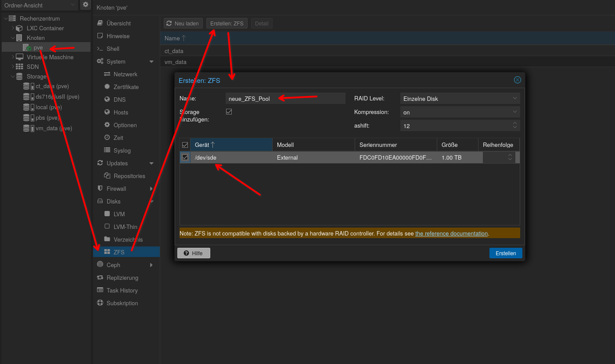Click the Firewall shield icon
This screenshot has width=615, height=364.
click(100, 189)
